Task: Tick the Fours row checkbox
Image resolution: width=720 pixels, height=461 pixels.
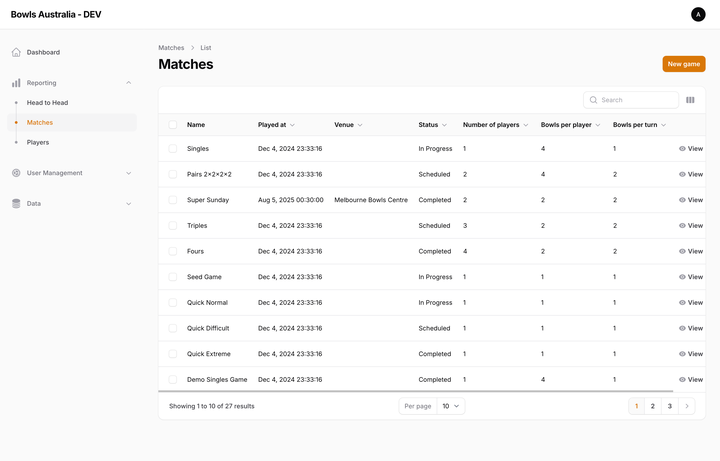Action: [173, 252]
